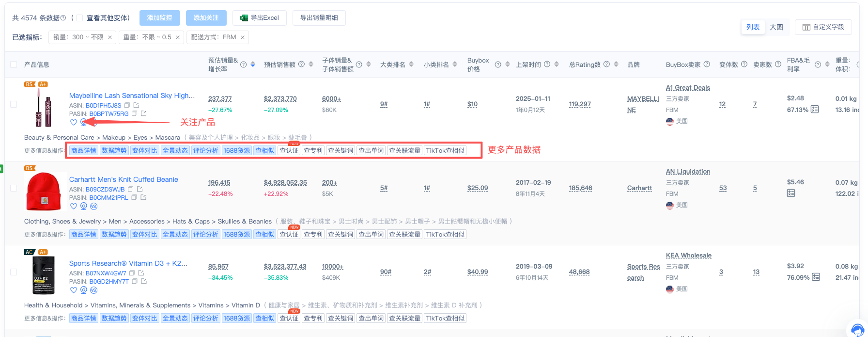Click 导出销量明细 button
The width and height of the screenshot is (868, 337).
319,18
